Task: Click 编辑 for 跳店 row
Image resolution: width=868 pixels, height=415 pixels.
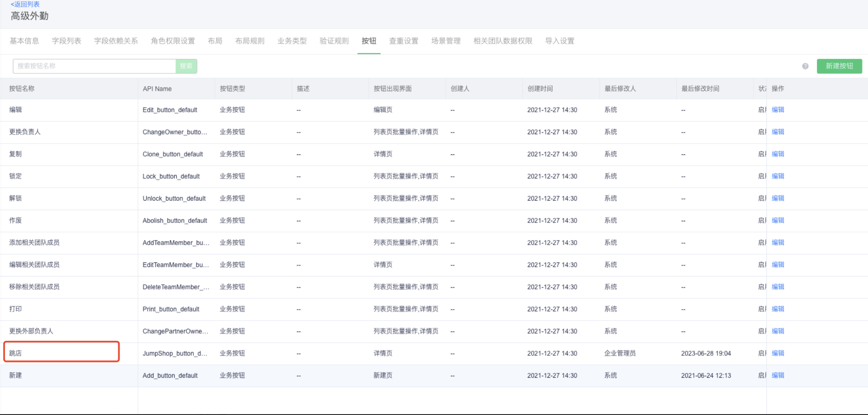Action: [x=778, y=353]
